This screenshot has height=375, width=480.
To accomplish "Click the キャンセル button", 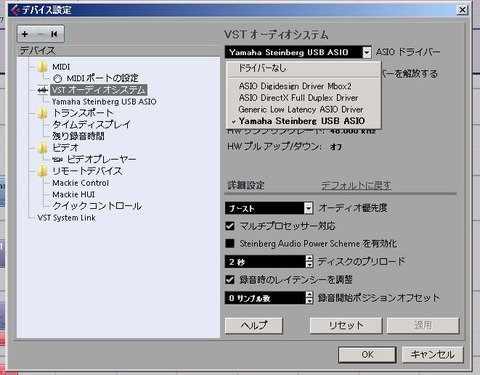I will click(x=432, y=355).
